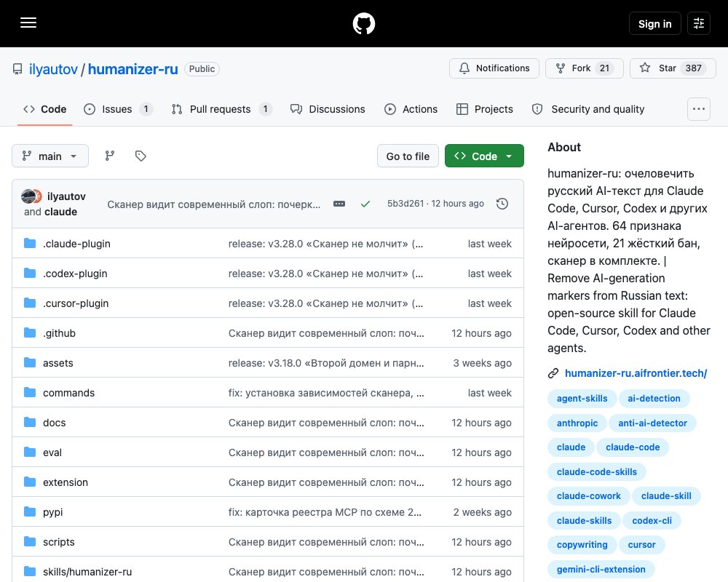
Task: Open the Projects tab
Action: (x=485, y=109)
